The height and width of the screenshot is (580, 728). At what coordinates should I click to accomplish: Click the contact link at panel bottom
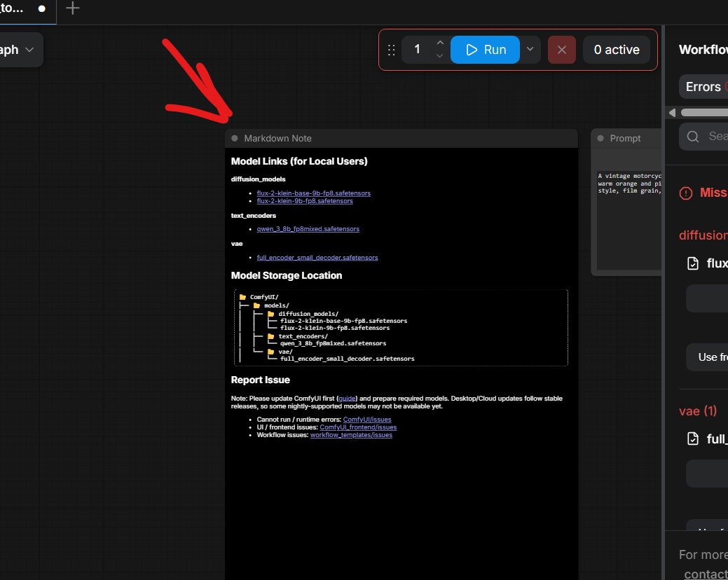pyautogui.click(x=706, y=574)
